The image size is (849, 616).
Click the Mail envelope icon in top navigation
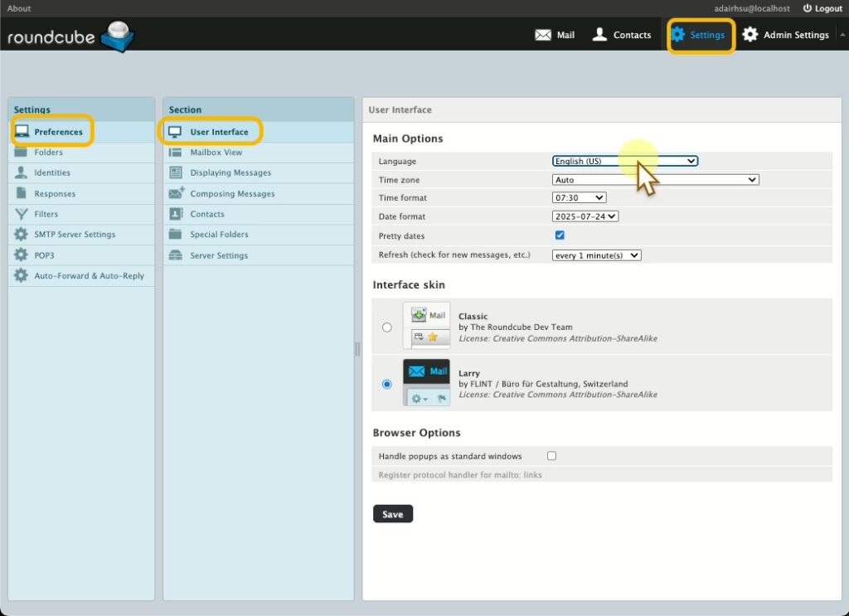click(542, 35)
